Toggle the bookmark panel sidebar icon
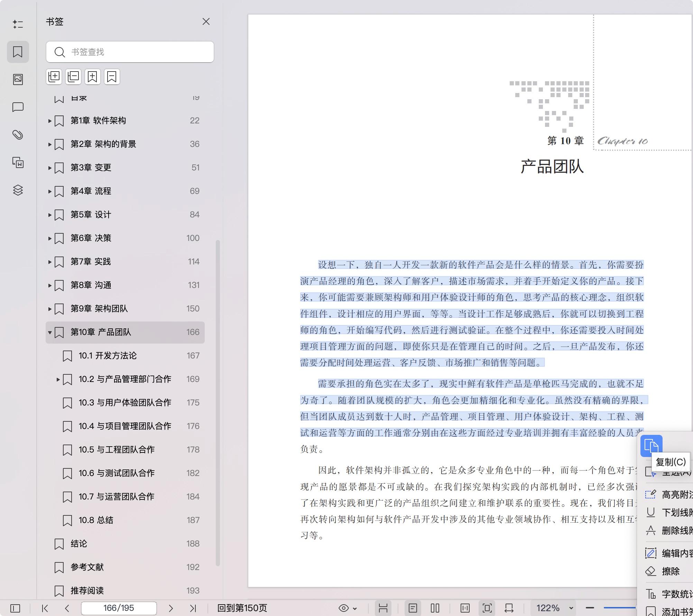The image size is (693, 616). [x=18, y=52]
